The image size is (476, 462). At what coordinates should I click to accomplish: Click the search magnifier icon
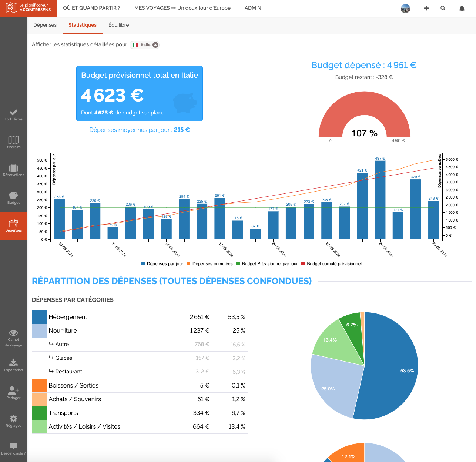[443, 8]
